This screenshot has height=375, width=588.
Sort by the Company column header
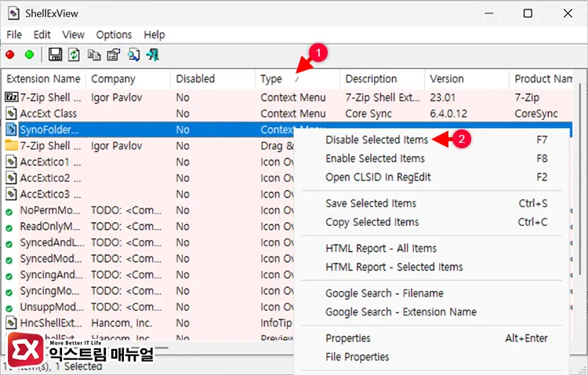coord(129,78)
